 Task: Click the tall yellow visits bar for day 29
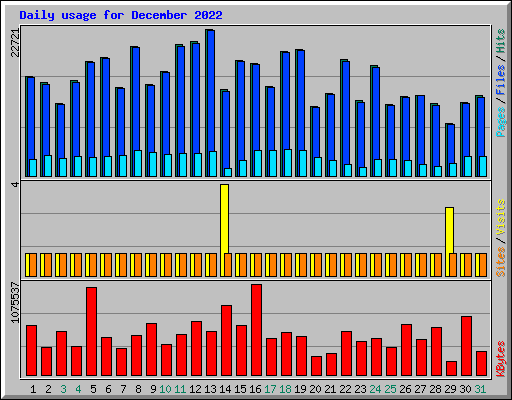pos(449,230)
